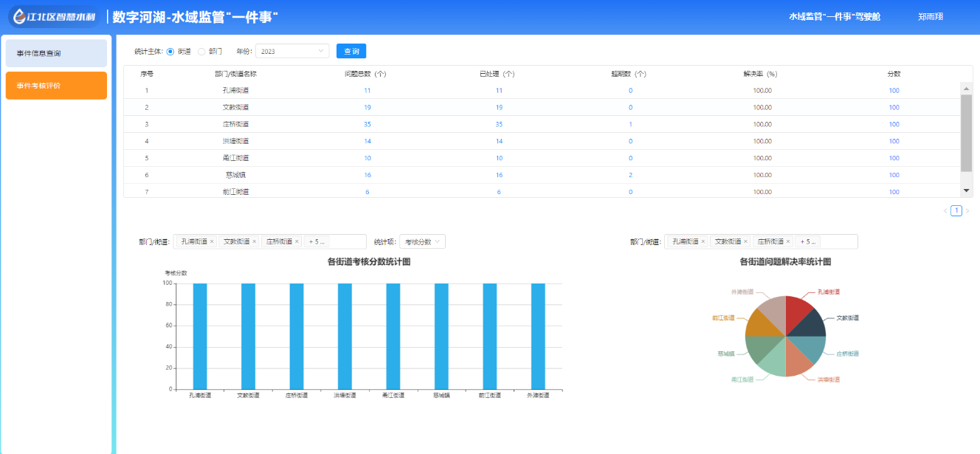Remove 庄桥街道 tag in bar chart filter
The image size is (980, 454).
[297, 241]
